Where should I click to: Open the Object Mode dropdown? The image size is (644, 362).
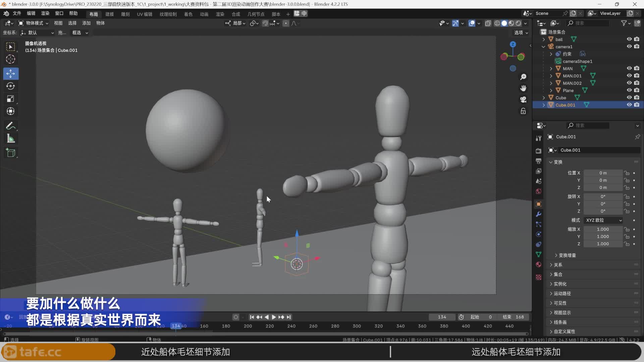tap(33, 23)
